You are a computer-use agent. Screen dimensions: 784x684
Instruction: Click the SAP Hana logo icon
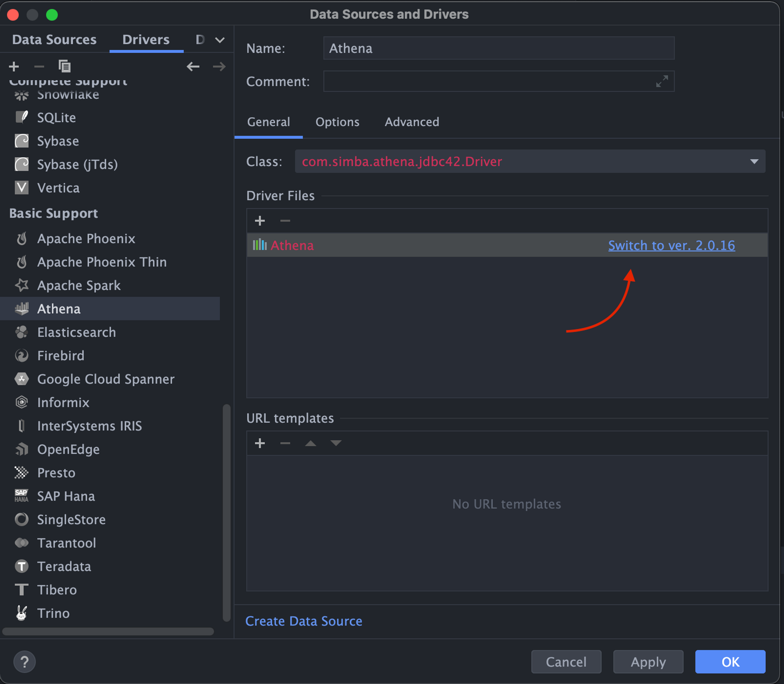22,496
